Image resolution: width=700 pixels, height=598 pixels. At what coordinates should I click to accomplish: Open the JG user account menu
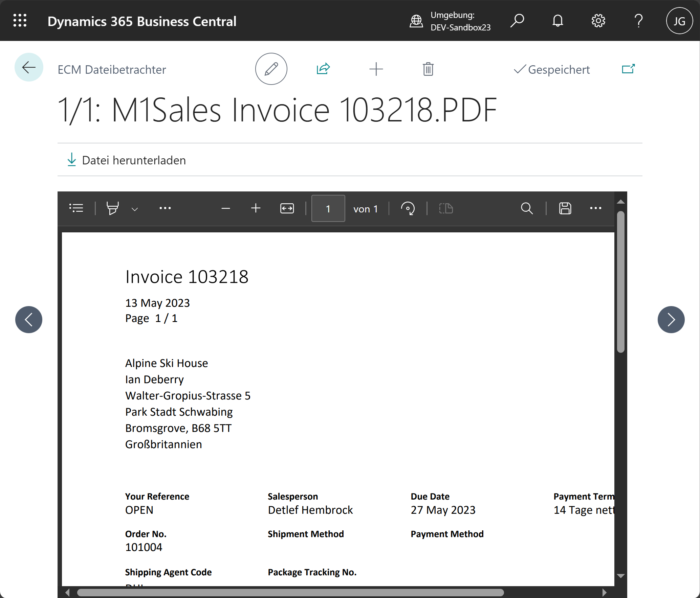click(679, 21)
